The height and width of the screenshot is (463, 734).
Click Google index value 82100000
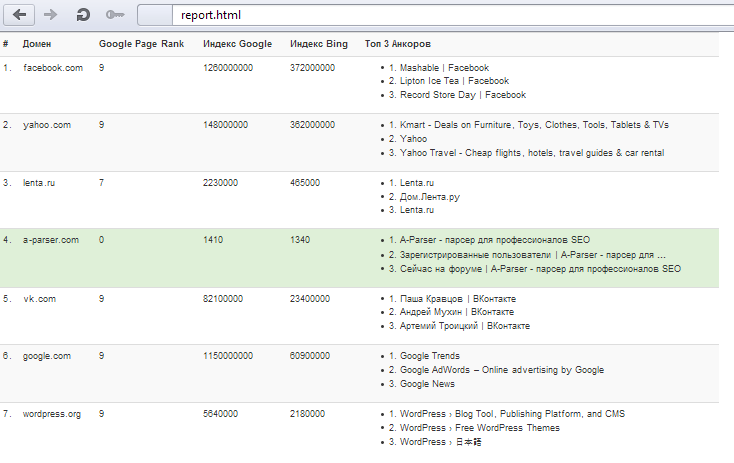coord(223,299)
